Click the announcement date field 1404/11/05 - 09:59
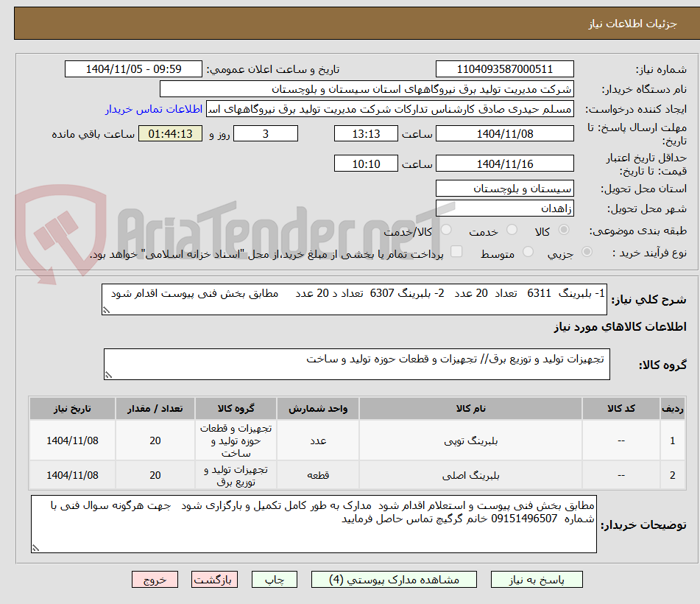700x604 pixels. (133, 69)
